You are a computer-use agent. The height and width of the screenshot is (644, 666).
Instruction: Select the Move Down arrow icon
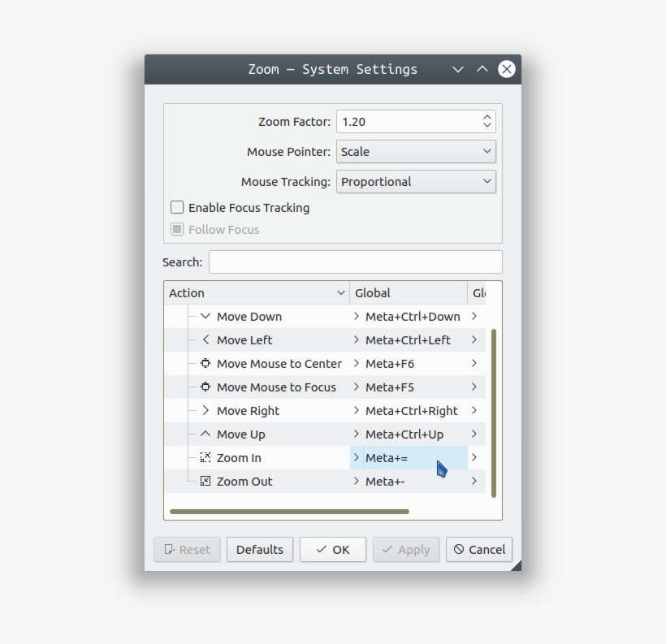(x=205, y=317)
